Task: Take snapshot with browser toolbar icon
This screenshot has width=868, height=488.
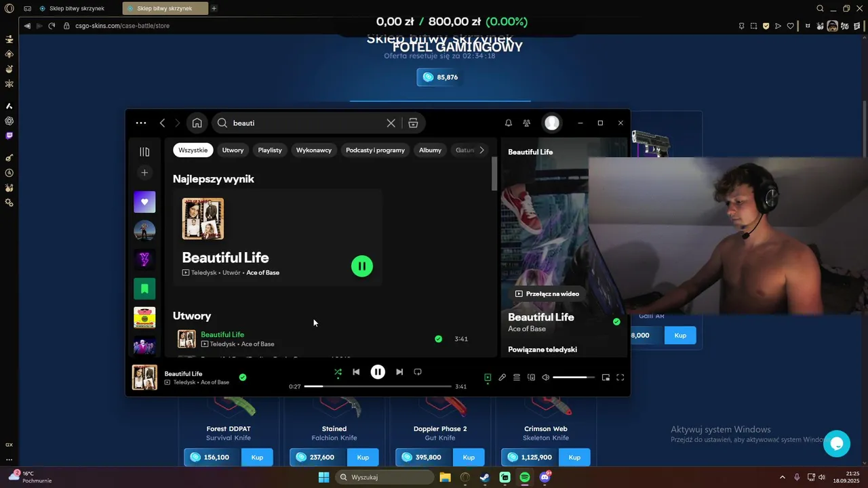Action: [753, 26]
